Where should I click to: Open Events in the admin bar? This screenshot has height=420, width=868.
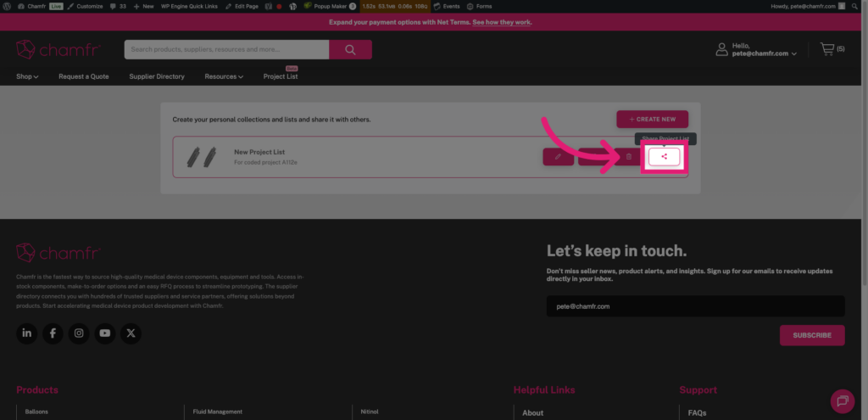pos(447,6)
